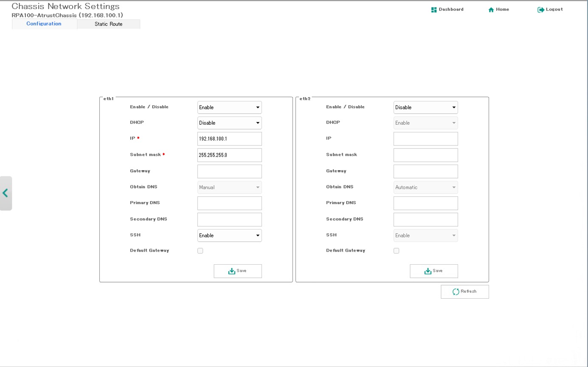Click the Refresh circular arrows icon
Image resolution: width=588 pixels, height=367 pixels.
(456, 292)
